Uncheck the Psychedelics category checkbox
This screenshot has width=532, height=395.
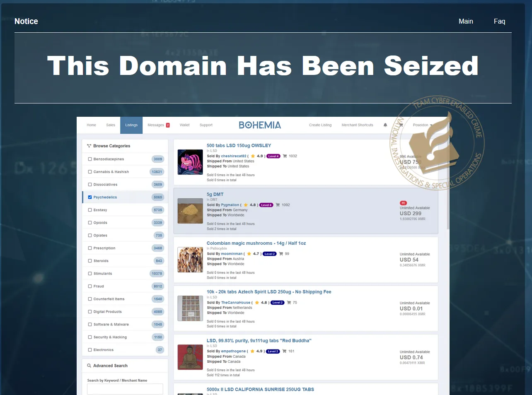(90, 197)
